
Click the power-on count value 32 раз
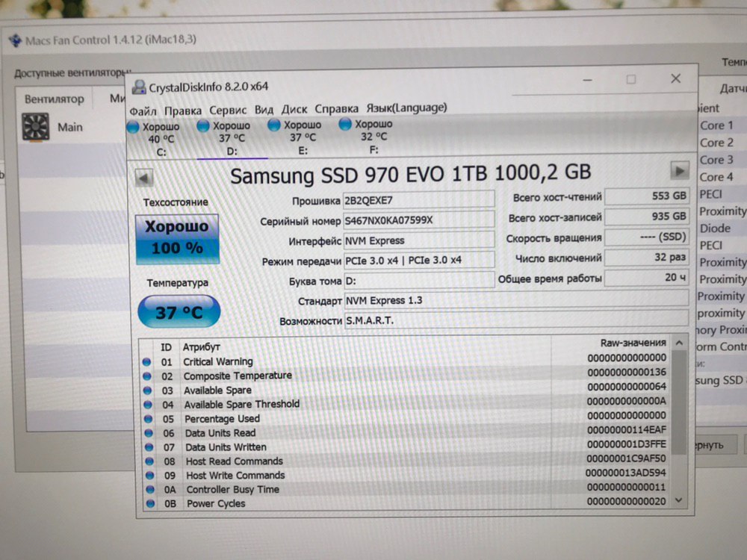(x=647, y=257)
